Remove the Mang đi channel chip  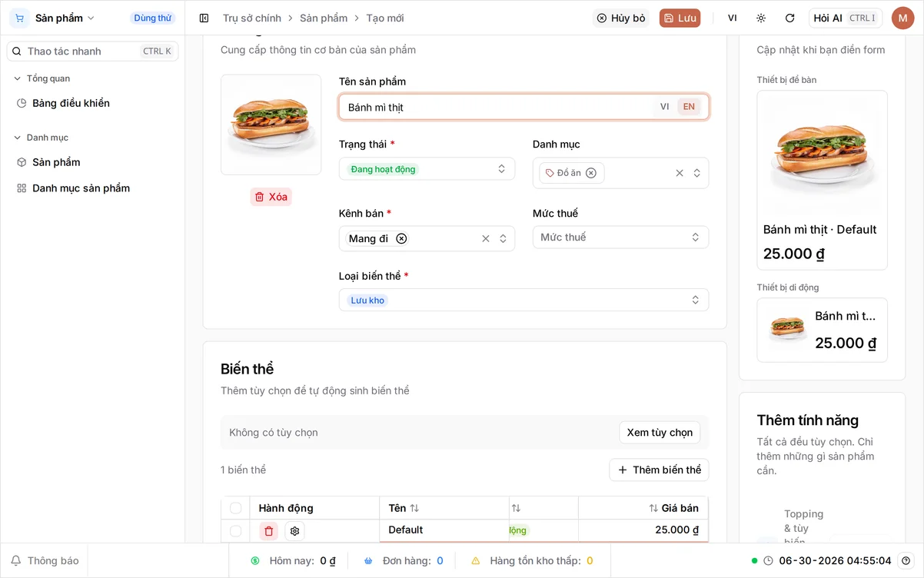401,238
